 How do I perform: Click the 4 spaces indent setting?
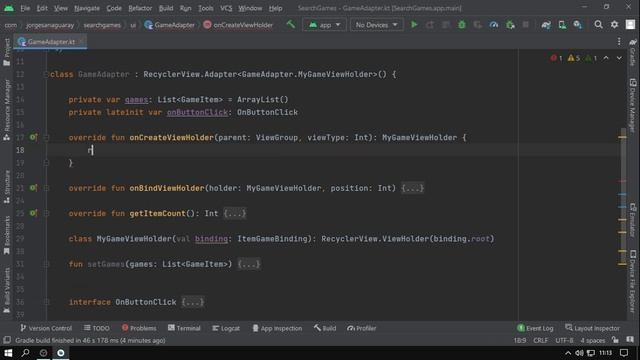[593, 340]
